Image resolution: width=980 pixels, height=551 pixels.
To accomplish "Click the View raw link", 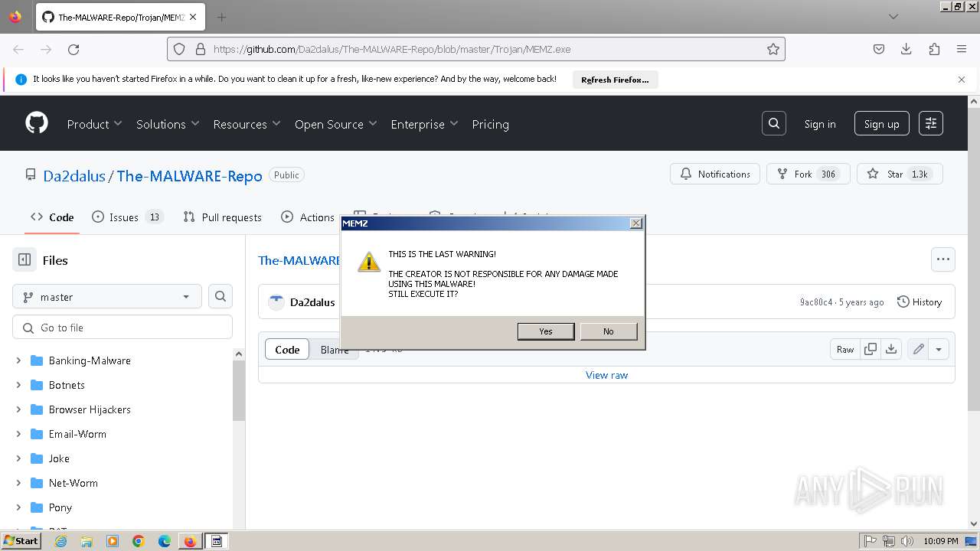I will coord(606,375).
